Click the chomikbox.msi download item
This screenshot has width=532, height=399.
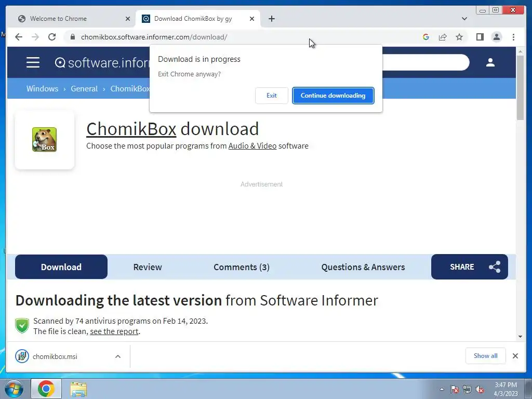(68, 356)
